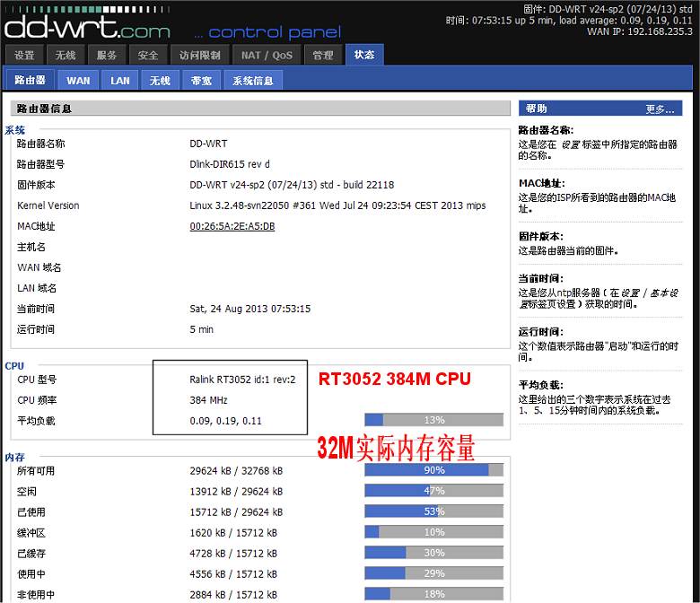Select the 管理 tab

point(323,56)
